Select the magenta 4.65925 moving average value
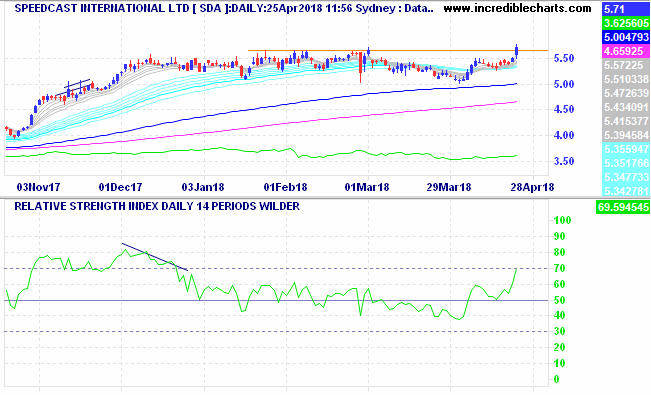 [626, 51]
